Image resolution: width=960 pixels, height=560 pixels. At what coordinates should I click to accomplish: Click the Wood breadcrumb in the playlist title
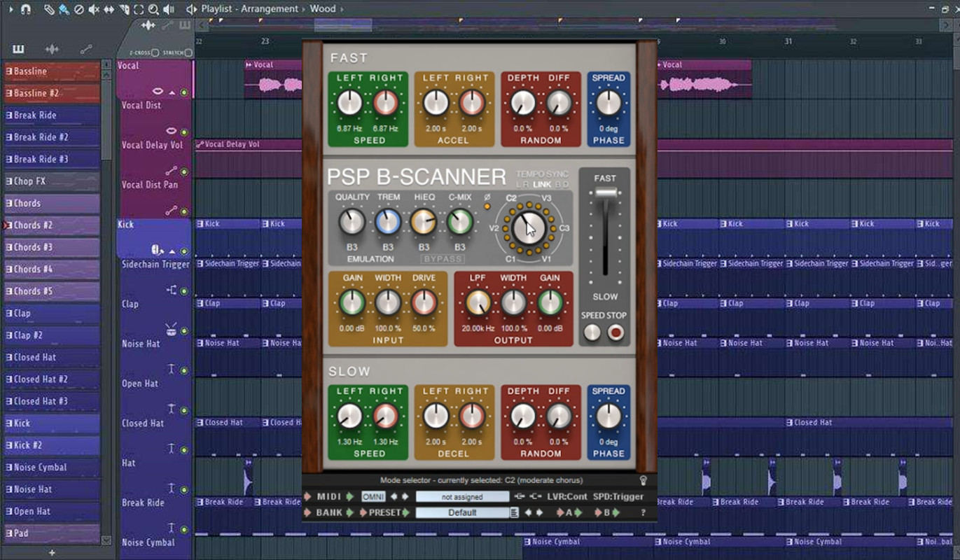click(323, 9)
